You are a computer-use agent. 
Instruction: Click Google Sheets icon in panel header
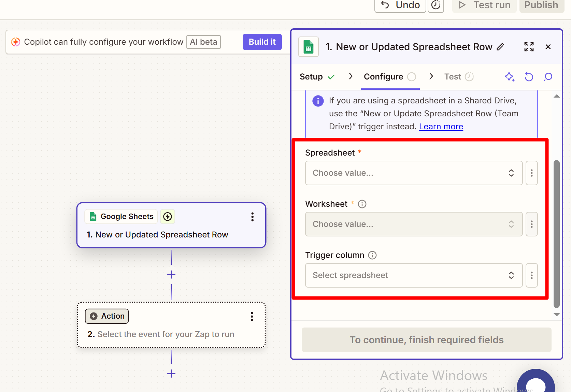309,47
